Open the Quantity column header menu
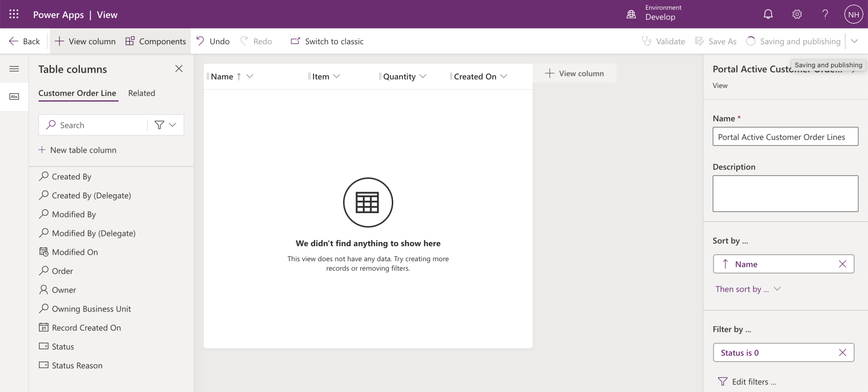Screen dimensions: 868x392 (x=423, y=76)
